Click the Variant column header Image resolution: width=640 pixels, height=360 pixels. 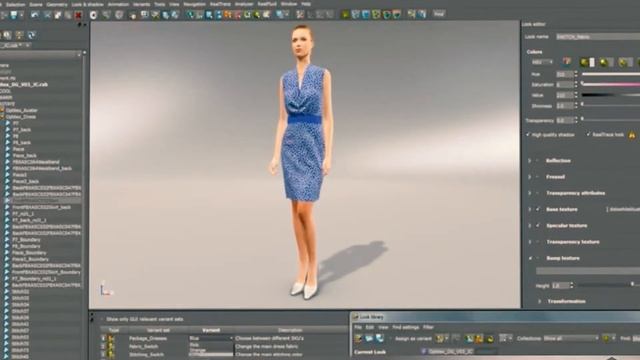(211, 330)
